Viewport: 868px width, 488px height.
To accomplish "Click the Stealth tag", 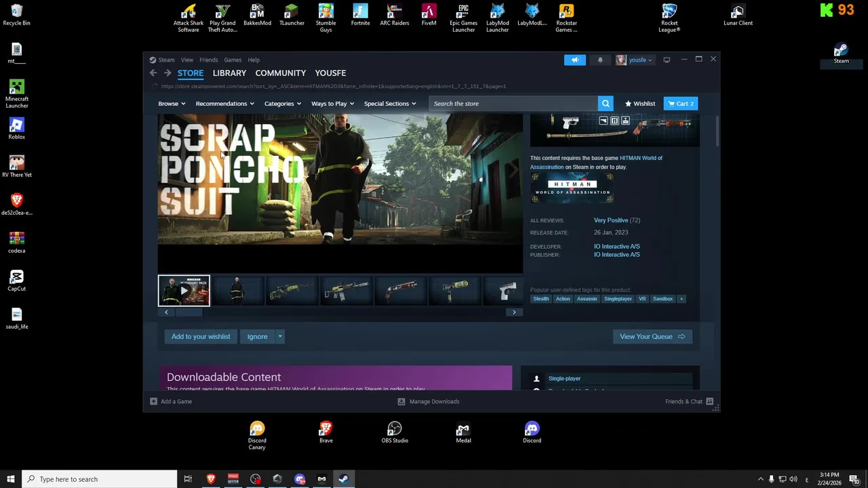I will pyautogui.click(x=540, y=299).
